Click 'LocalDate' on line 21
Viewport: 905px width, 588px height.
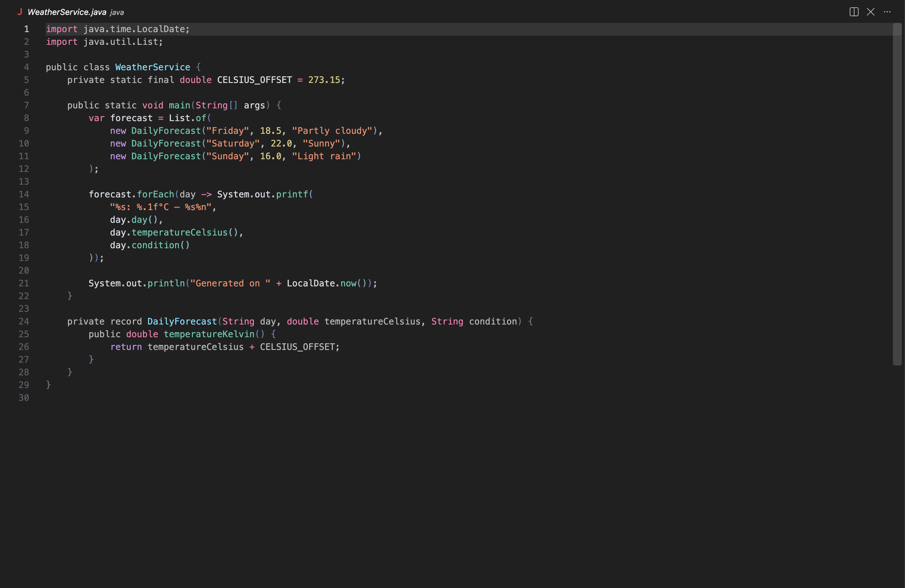click(x=311, y=283)
